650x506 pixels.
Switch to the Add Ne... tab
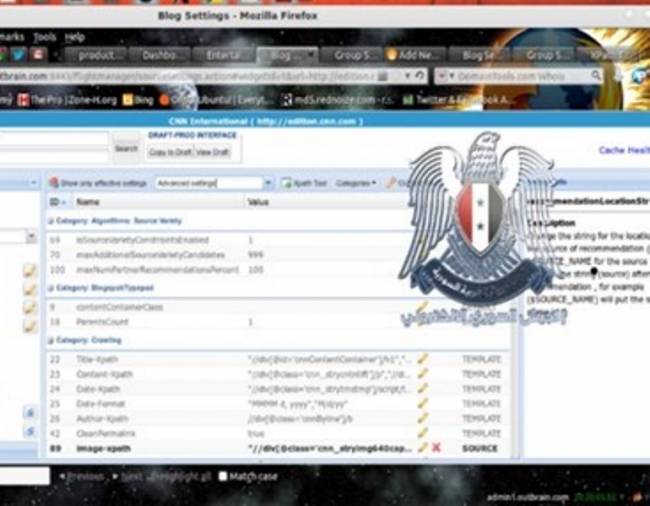pos(415,55)
